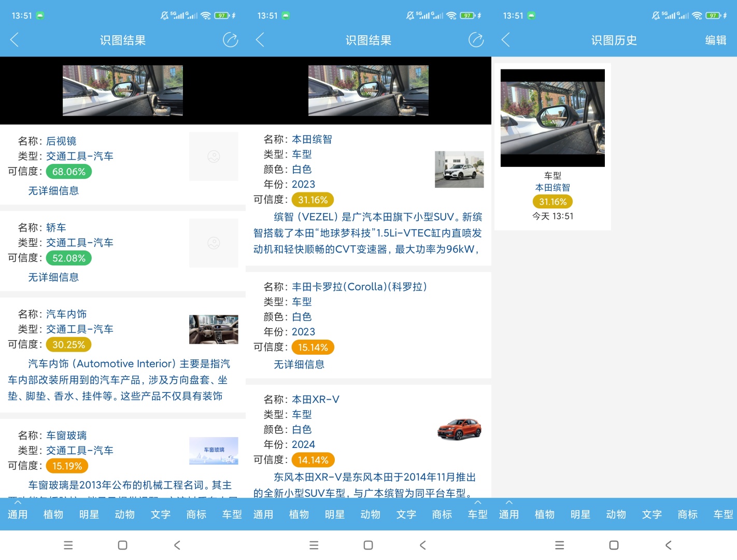
Task: Go back from the 识图历史 screen
Action: (x=506, y=40)
